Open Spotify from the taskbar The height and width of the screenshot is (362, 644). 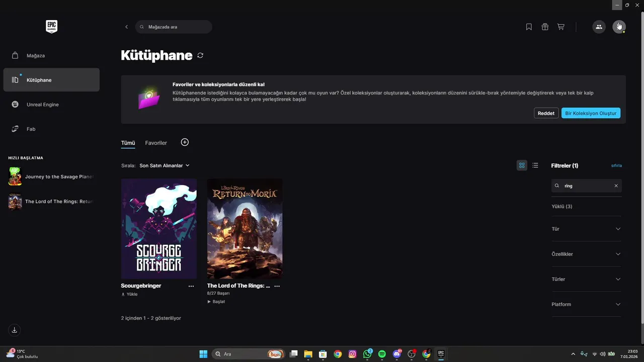tap(382, 354)
